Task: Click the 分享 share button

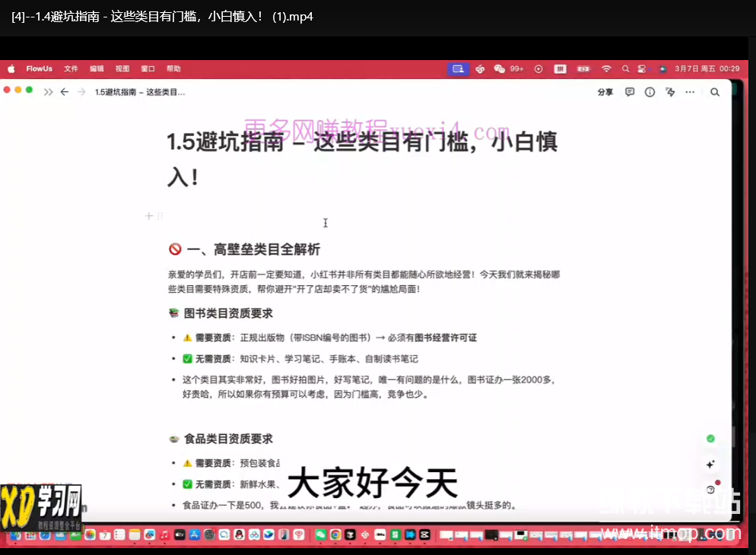Action: click(605, 92)
